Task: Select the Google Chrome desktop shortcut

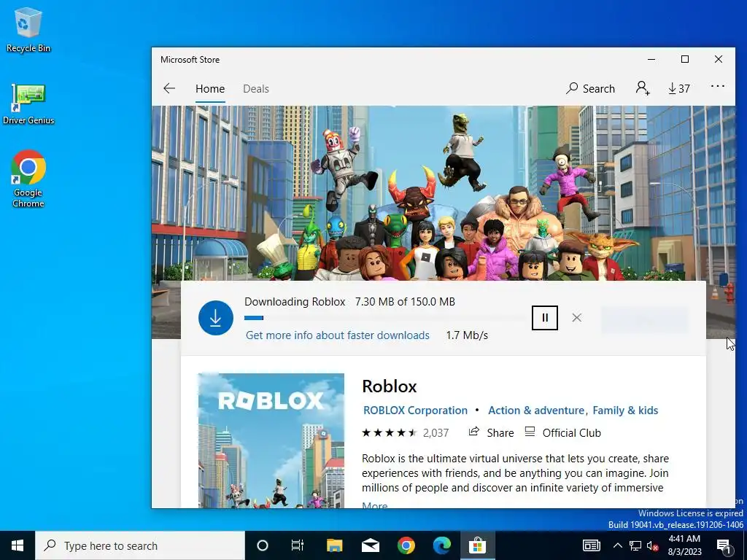Action: [x=28, y=179]
